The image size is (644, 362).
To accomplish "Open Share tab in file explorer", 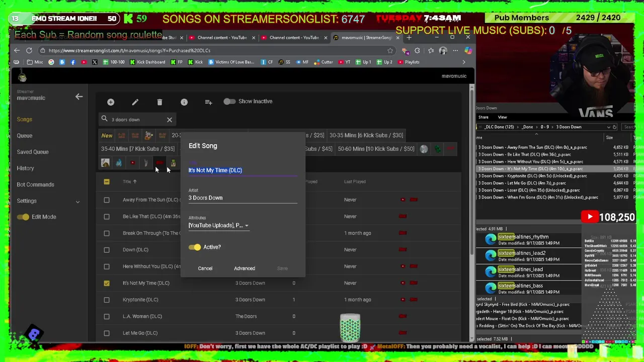I will [x=484, y=117].
